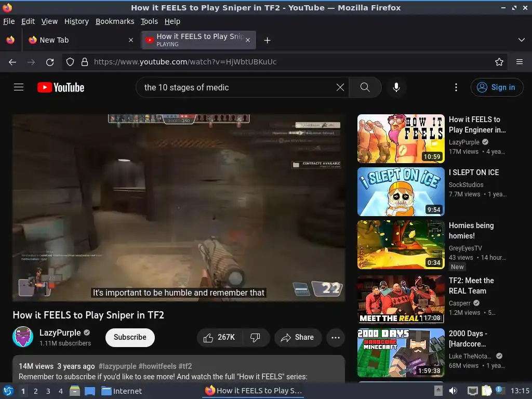Open TF2: Meet the REAL Team thumbnail
The width and height of the screenshot is (532, 399).
pos(401,299)
